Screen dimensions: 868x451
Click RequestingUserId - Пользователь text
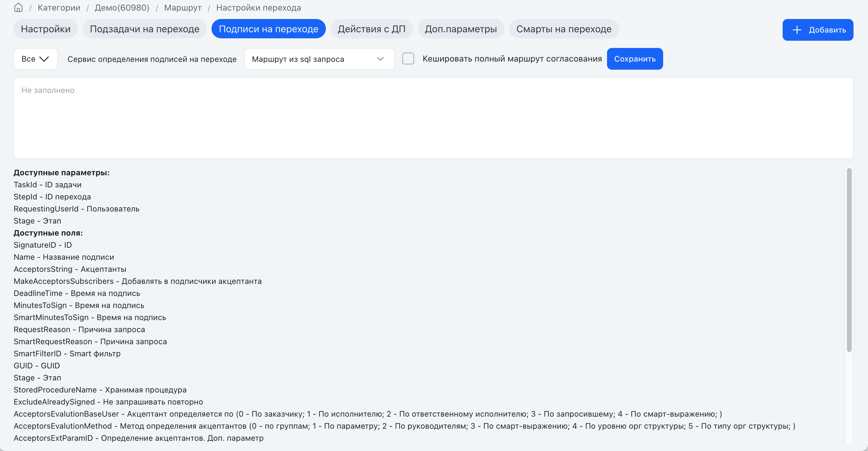77,209
